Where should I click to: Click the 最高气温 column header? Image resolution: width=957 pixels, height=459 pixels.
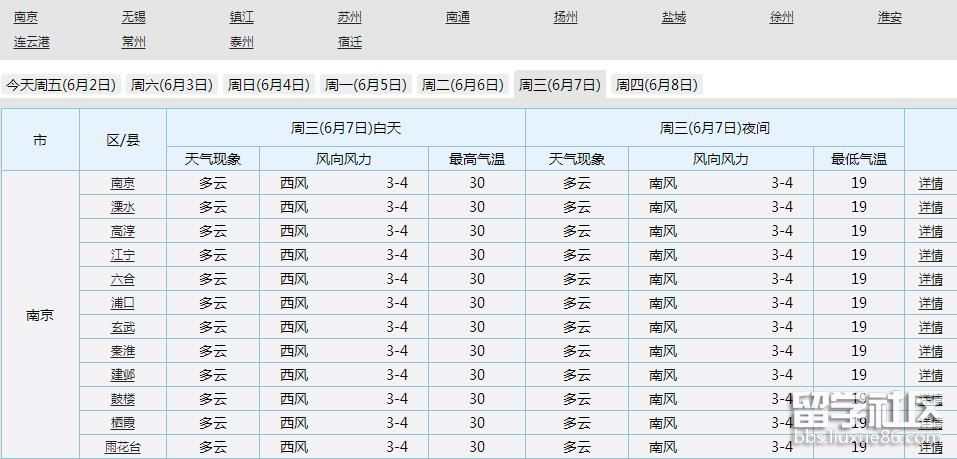coord(477,159)
